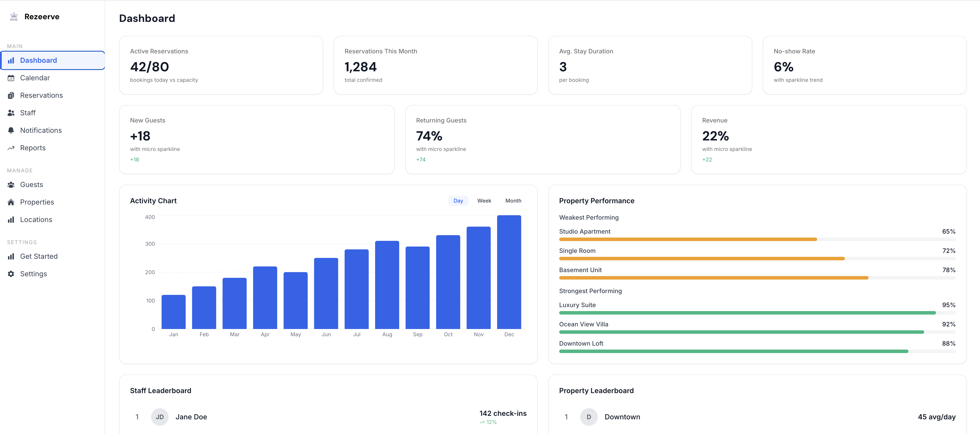This screenshot has height=434, width=980.
Task: Open the Locations menu item
Action: pyautogui.click(x=36, y=220)
